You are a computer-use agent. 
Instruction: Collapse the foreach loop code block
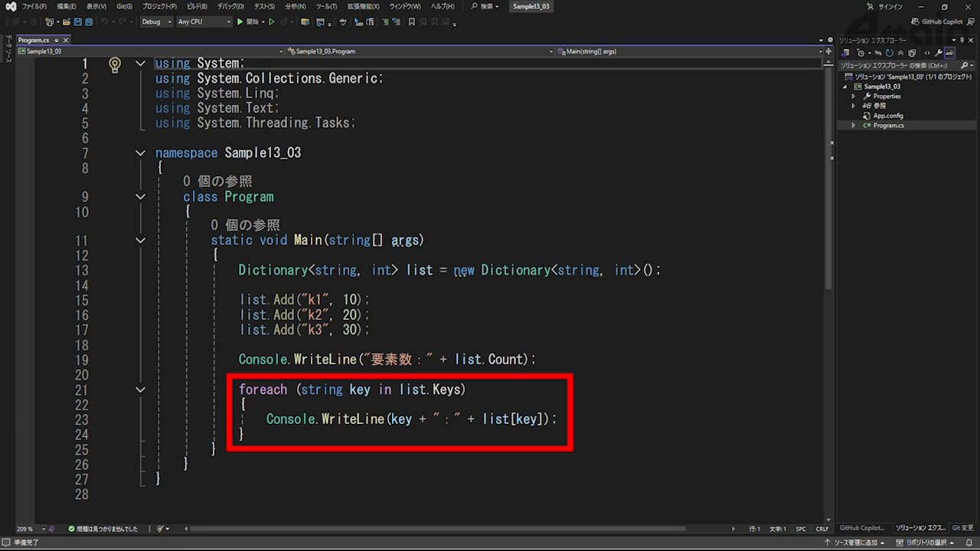point(140,390)
